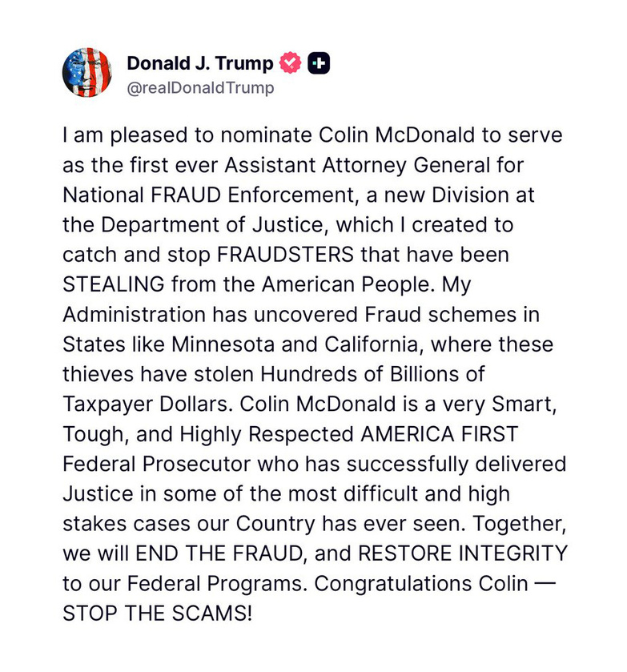Click the American flag profile avatar
This screenshot has width=627, height=672.
(x=86, y=73)
